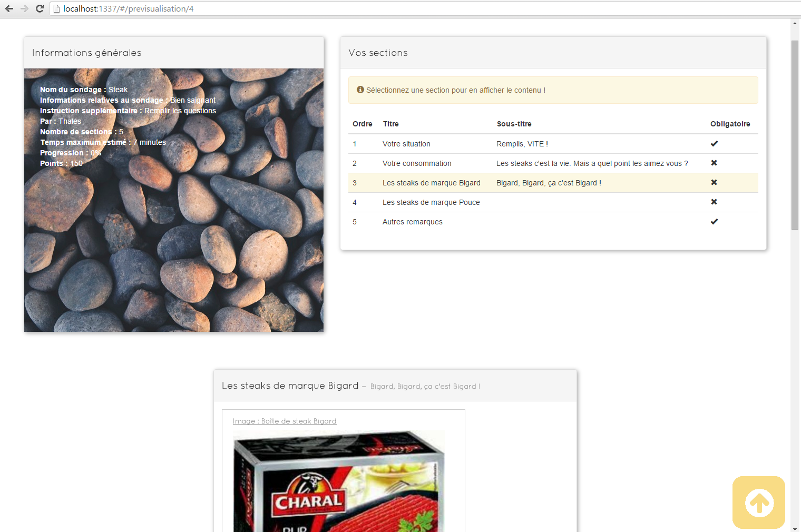Click the cross for Bigard steaks row

[x=714, y=182]
